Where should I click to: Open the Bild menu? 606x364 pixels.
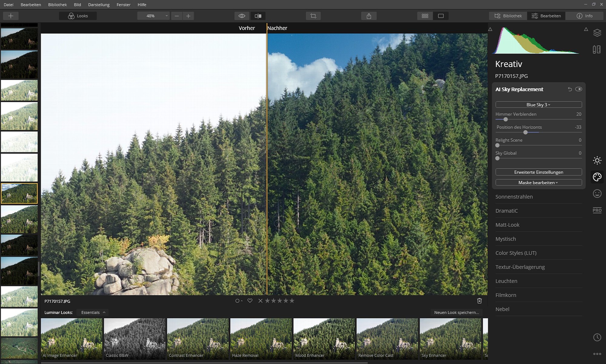tap(77, 5)
